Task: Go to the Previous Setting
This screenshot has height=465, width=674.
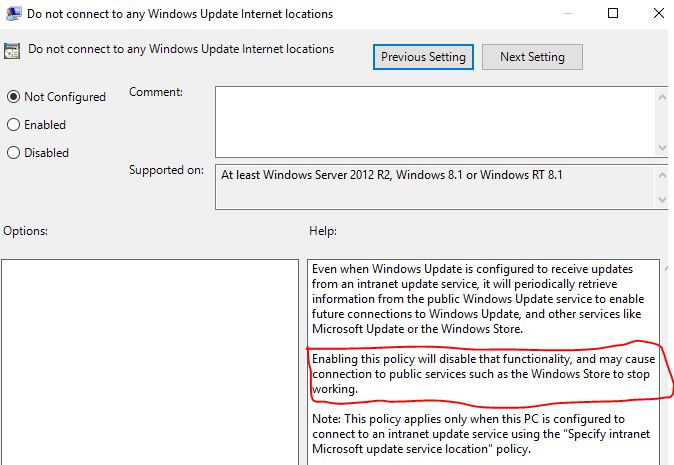Action: coord(423,57)
